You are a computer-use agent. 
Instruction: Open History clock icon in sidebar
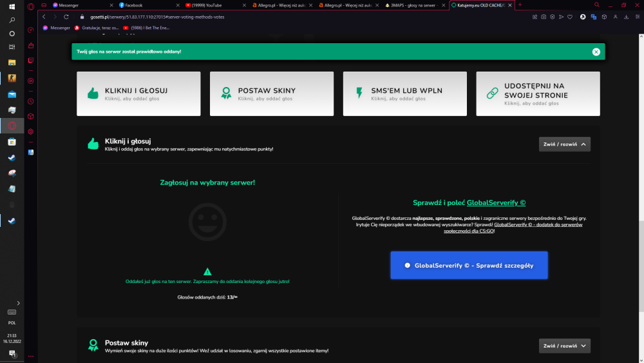tap(31, 101)
